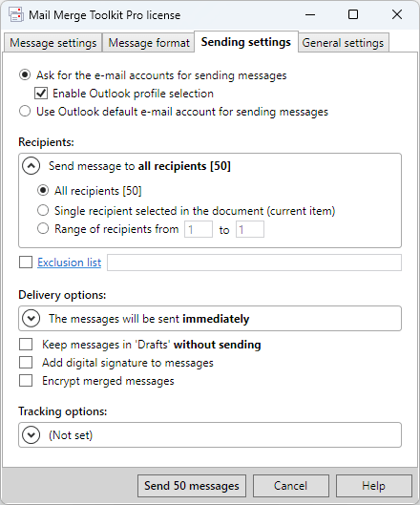Viewport: 420px width, 505px height.
Task: Open Help for this dialog
Action: [x=374, y=486]
